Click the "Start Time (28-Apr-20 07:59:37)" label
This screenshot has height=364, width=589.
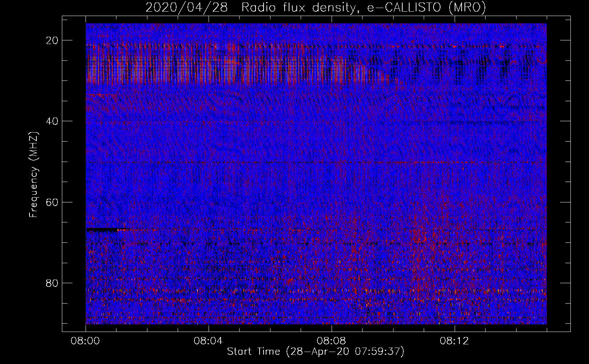(x=316, y=352)
